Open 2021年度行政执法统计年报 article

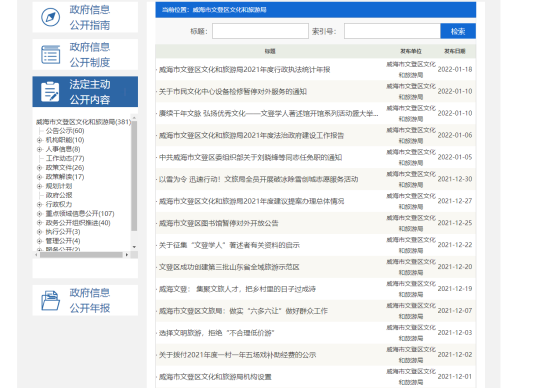(244, 70)
